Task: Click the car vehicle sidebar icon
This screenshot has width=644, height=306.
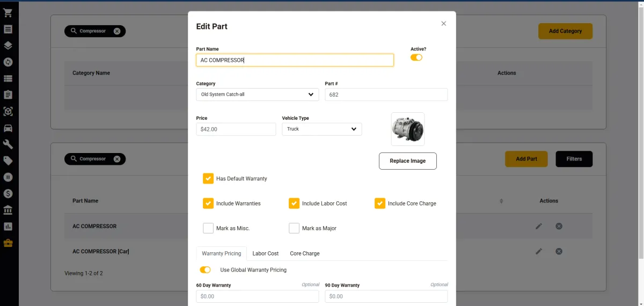Action: (8, 128)
